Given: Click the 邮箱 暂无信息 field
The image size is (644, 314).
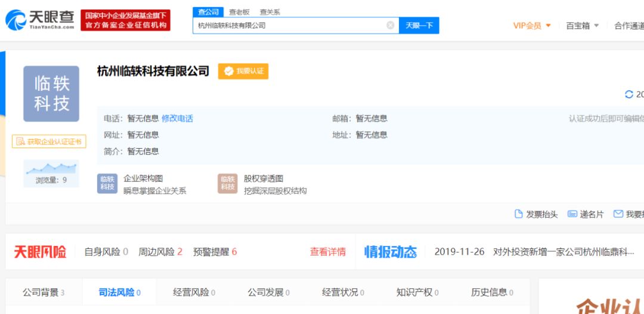Looking at the screenshot, I should 360,119.
